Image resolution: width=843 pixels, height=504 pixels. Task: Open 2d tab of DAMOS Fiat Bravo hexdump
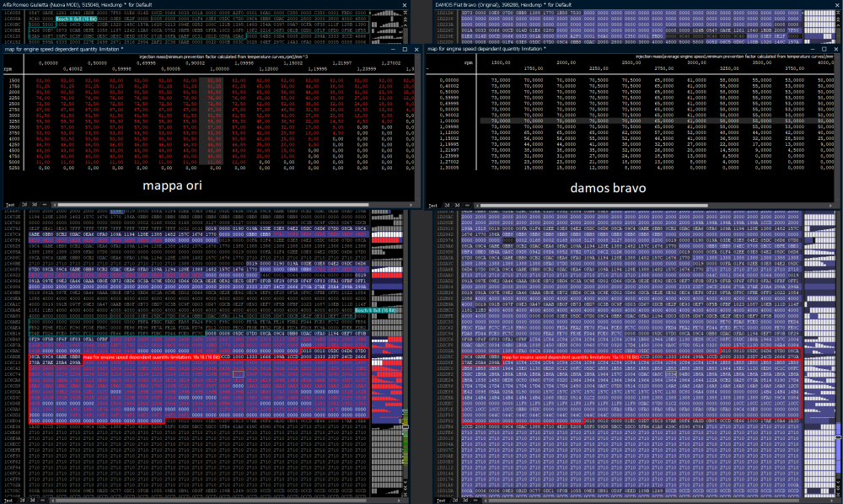(455, 501)
